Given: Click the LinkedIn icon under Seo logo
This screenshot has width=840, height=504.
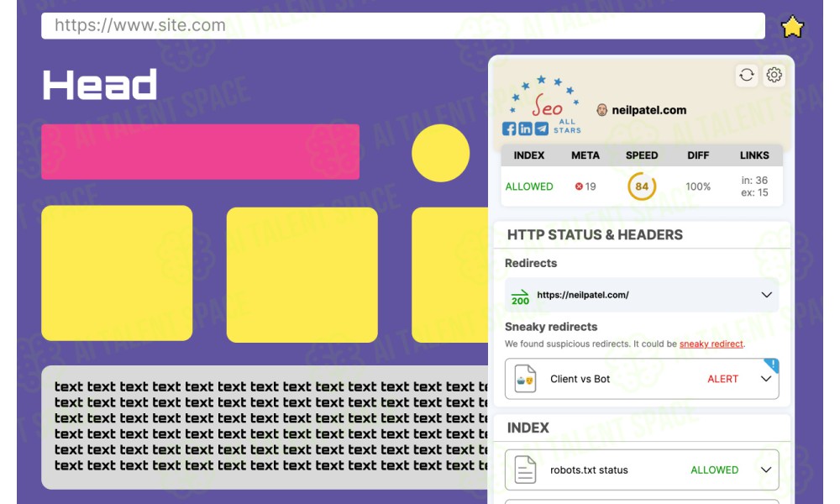Looking at the screenshot, I should (x=526, y=129).
